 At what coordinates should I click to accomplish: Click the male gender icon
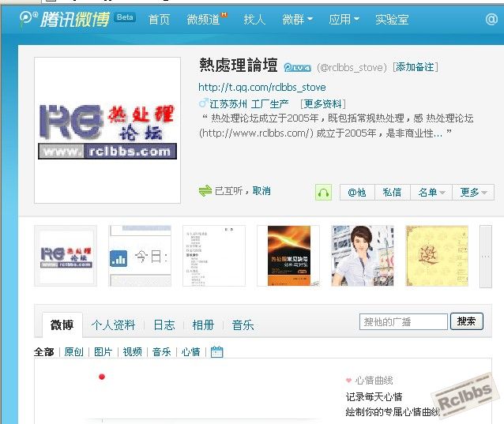(203, 103)
